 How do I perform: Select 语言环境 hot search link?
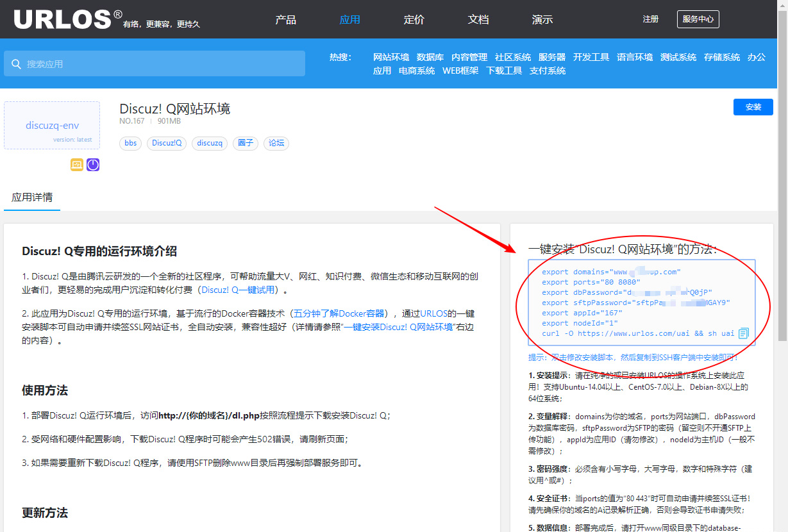coord(635,57)
